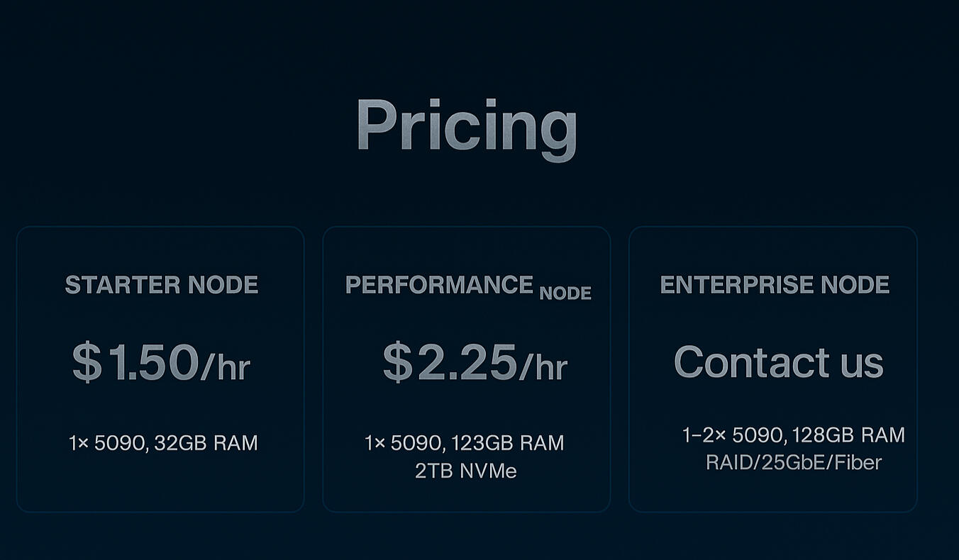This screenshot has height=560, width=959.
Task: Click the 1× 5090, 123GB RAM spec
Action: (465, 443)
